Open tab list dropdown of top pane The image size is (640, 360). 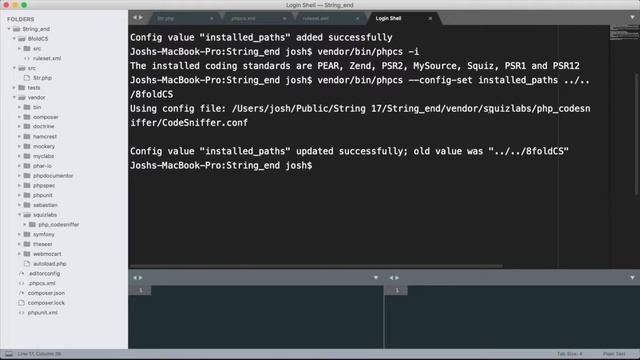click(632, 18)
